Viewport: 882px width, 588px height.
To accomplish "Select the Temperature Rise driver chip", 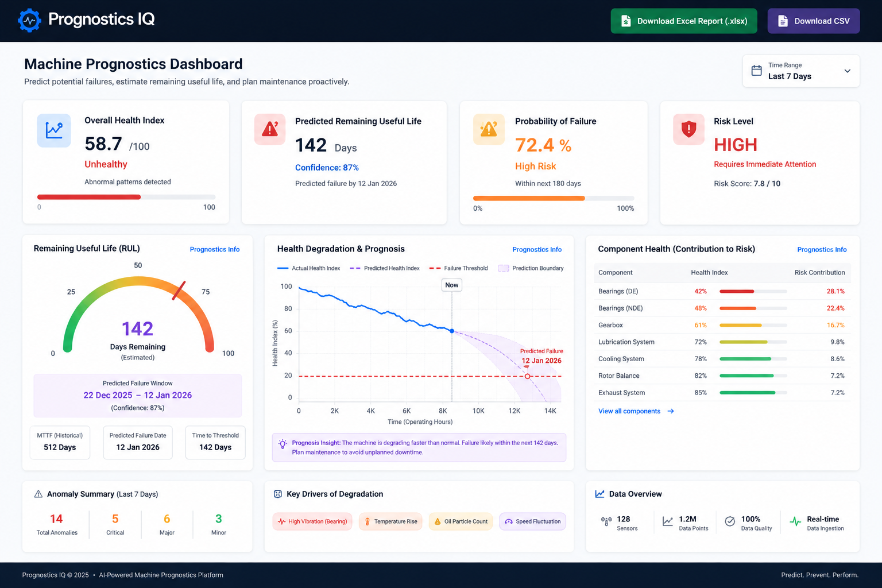I will tap(390, 521).
